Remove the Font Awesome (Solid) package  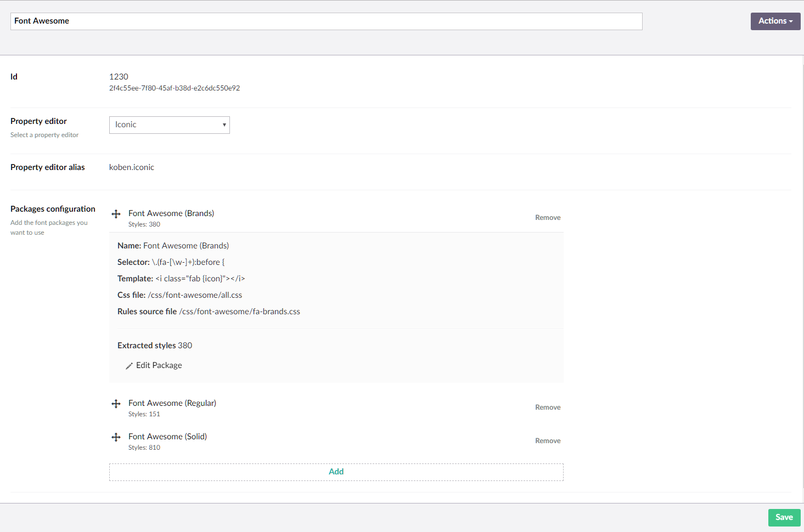pos(548,441)
